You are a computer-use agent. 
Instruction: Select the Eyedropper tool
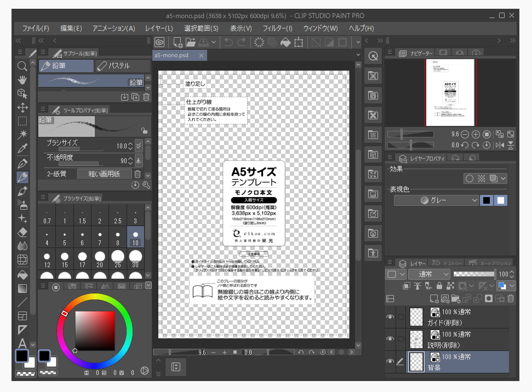22,148
